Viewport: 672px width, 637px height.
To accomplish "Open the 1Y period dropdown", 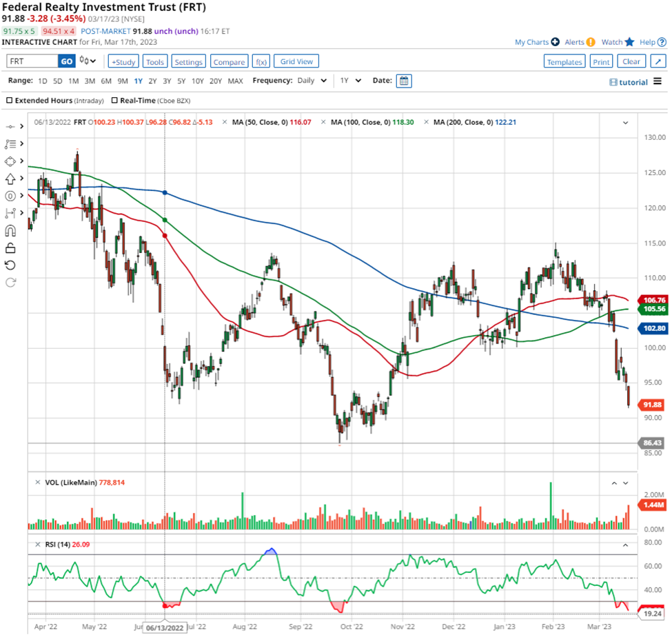I will click(x=351, y=81).
